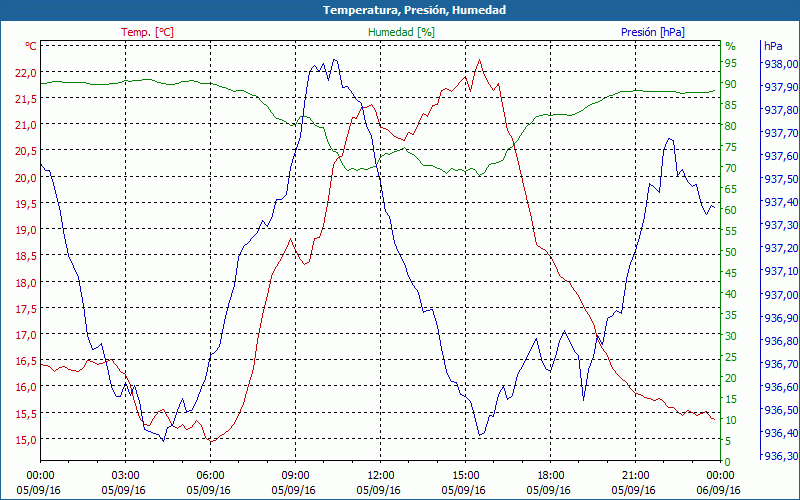
Task: Click the 937,30 pressure axis value
Action: coord(780,225)
